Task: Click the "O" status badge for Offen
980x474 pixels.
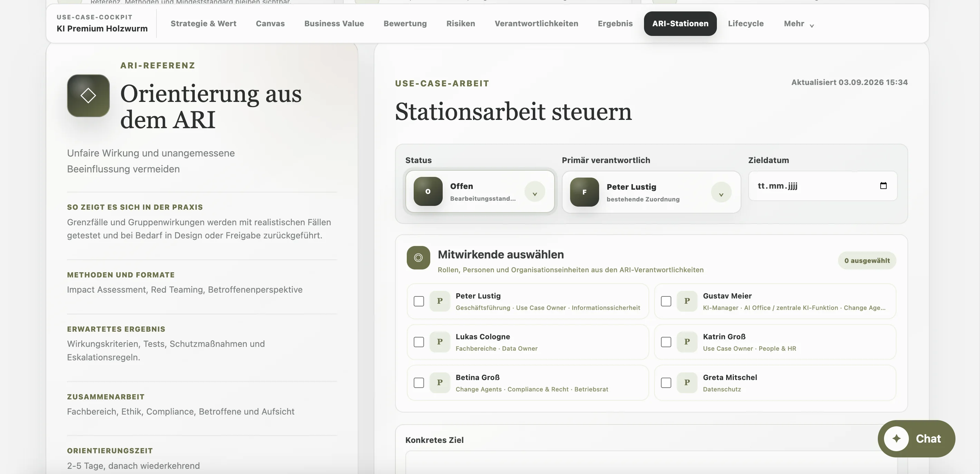Action: pyautogui.click(x=428, y=191)
